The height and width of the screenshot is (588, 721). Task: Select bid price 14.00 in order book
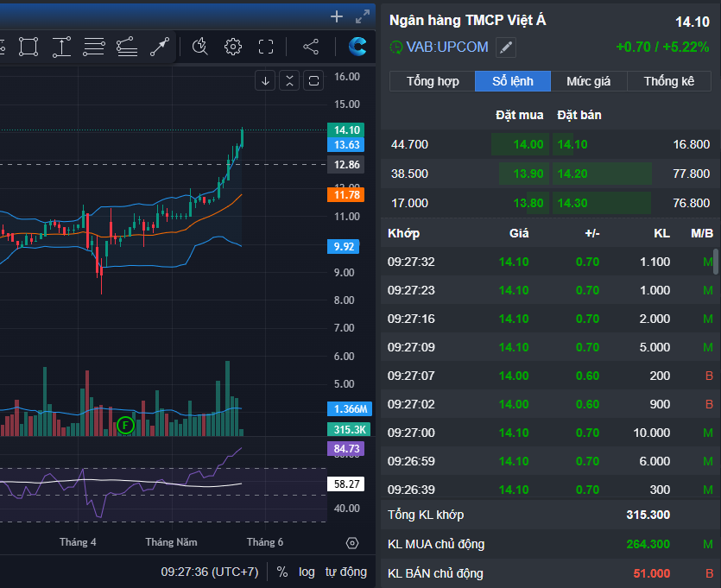[x=528, y=144]
